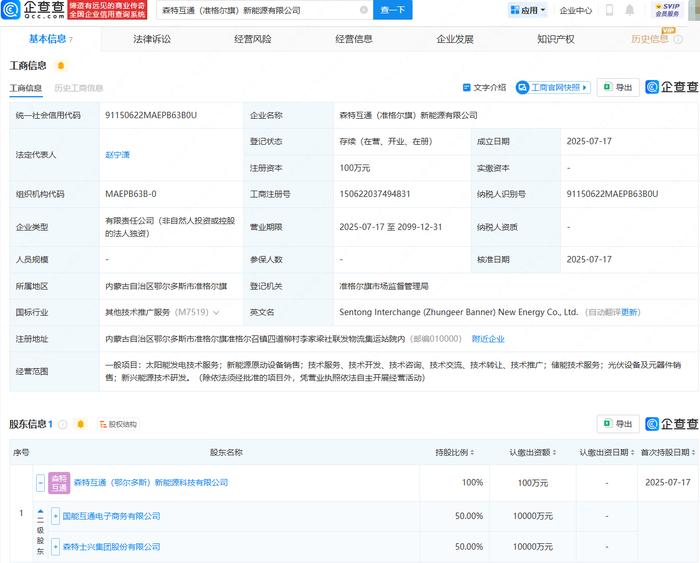Collapse the 二级股东 section arrow
This screenshot has height=563, width=700.
point(41,512)
